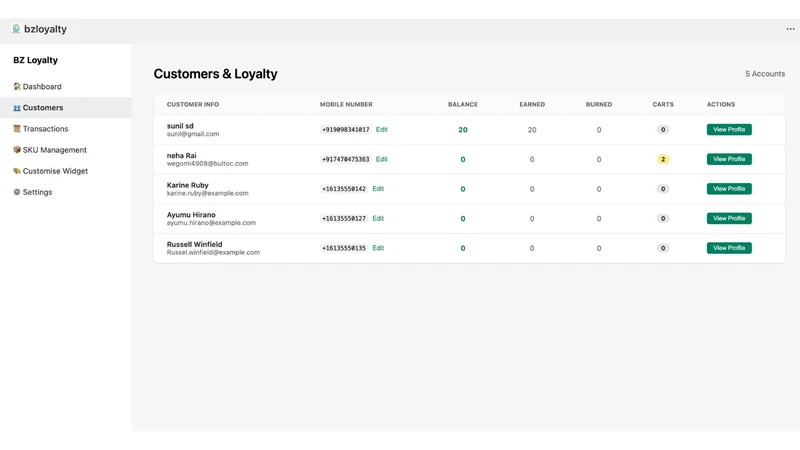Click the Transactions icon in sidebar
Viewport: 800px width, 450px height.
point(17,129)
